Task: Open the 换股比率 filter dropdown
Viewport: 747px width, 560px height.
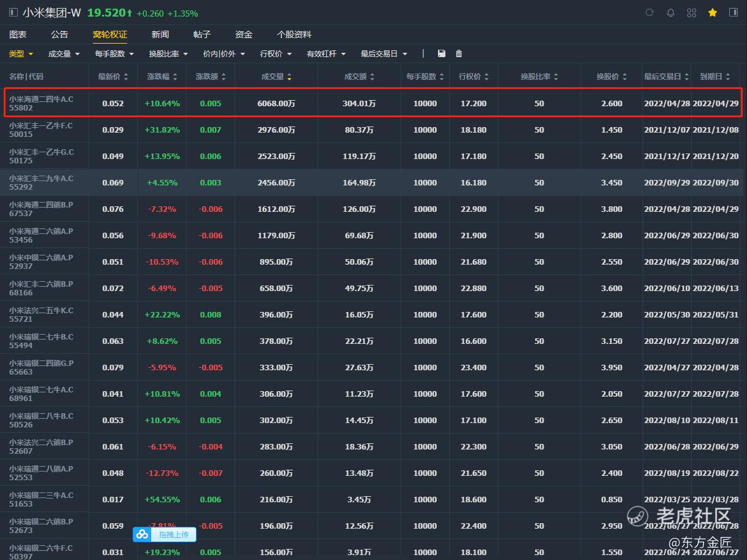Action: (168, 54)
